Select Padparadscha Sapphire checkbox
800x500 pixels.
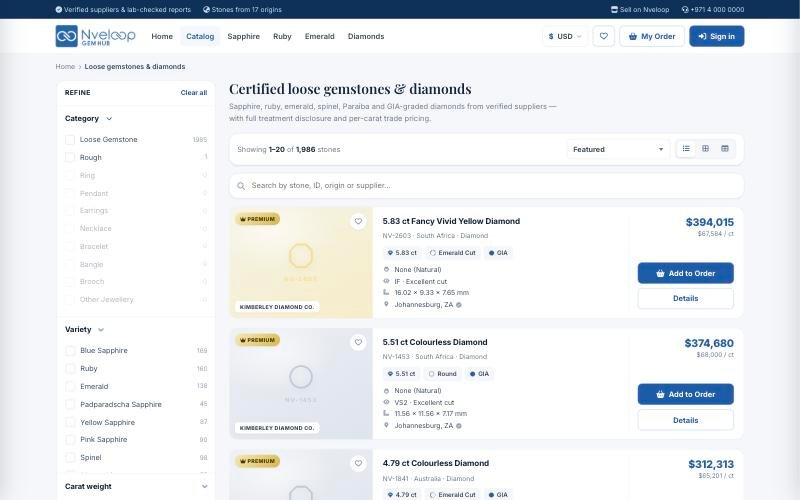click(x=70, y=404)
